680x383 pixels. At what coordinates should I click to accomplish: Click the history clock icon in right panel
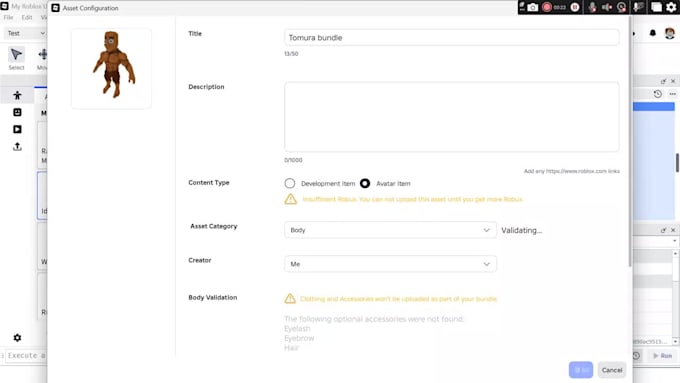[x=657, y=94]
